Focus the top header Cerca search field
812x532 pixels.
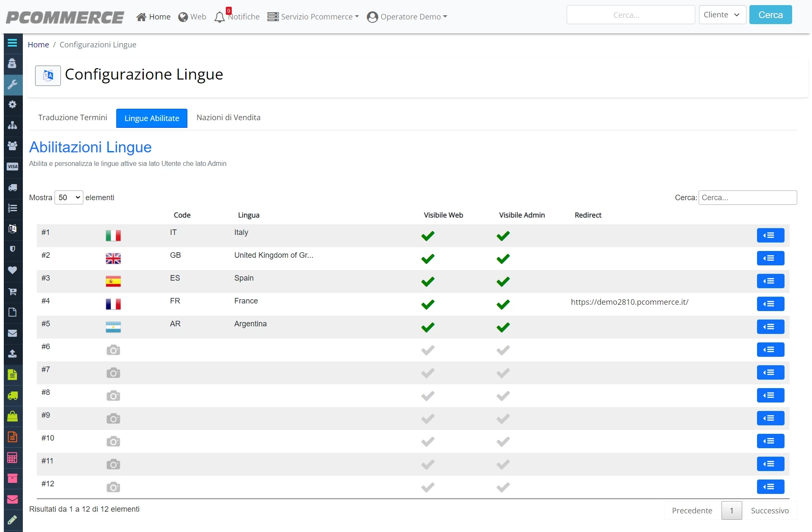[x=631, y=15]
